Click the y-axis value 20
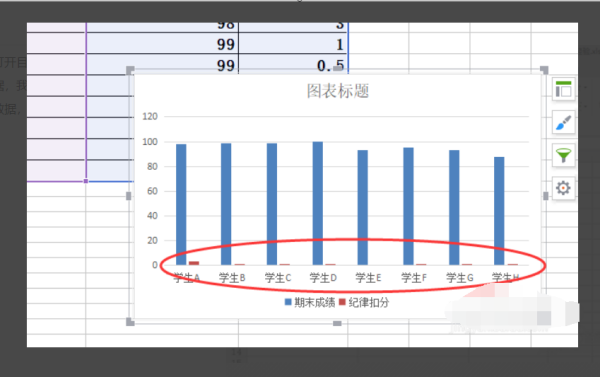 (152, 240)
